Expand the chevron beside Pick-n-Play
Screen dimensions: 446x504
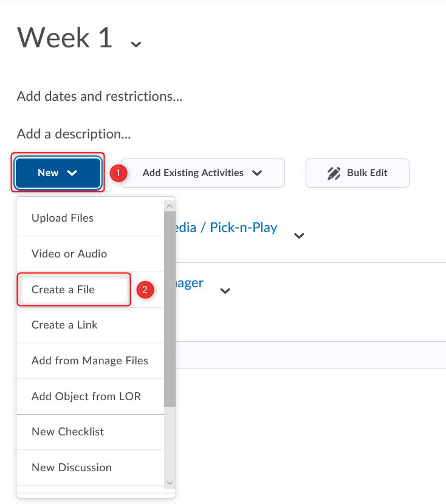[x=299, y=236]
